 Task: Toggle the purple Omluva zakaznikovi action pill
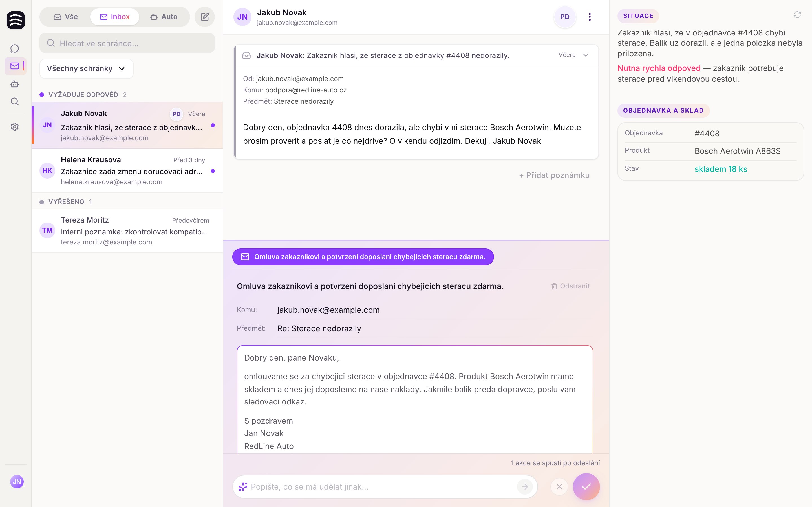363,257
